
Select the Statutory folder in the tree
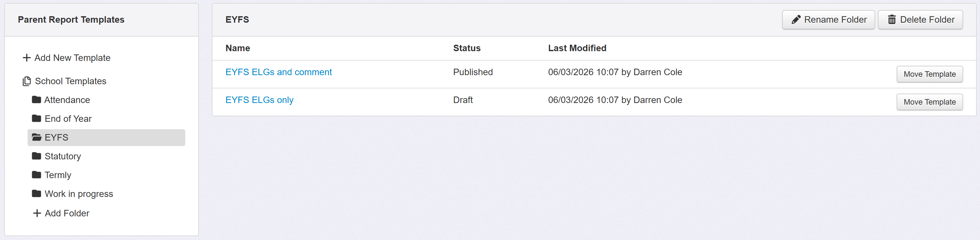63,156
